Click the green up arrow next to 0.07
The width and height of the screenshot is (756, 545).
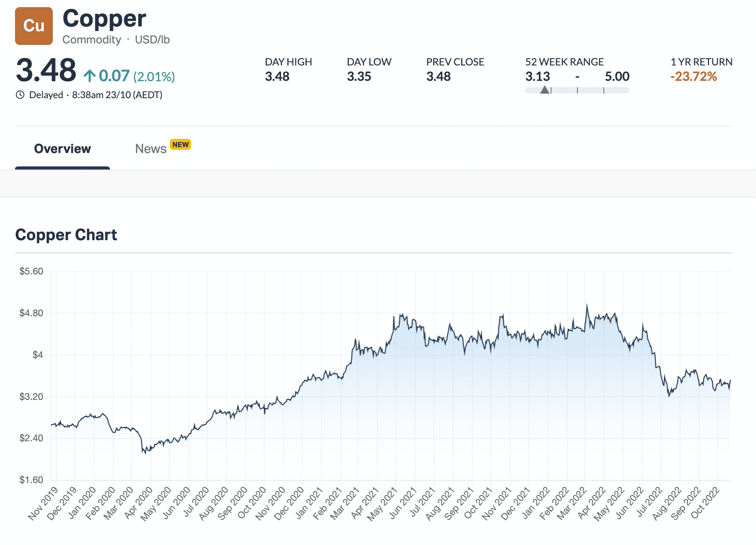(89, 76)
